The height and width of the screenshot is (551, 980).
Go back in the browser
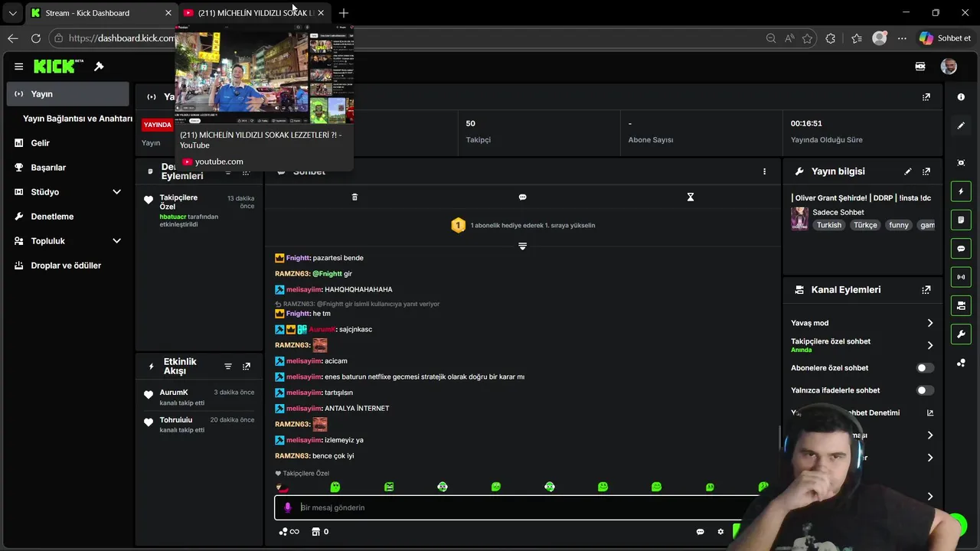click(x=13, y=38)
